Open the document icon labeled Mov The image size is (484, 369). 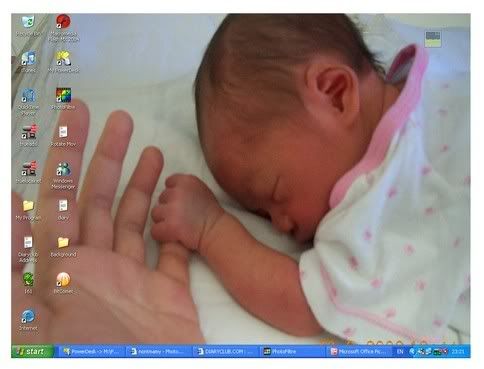(63, 132)
